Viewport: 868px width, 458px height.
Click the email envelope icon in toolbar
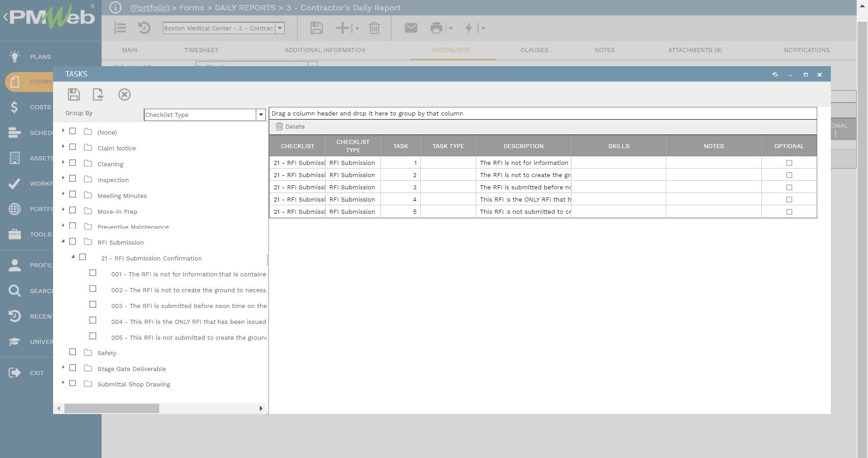410,28
